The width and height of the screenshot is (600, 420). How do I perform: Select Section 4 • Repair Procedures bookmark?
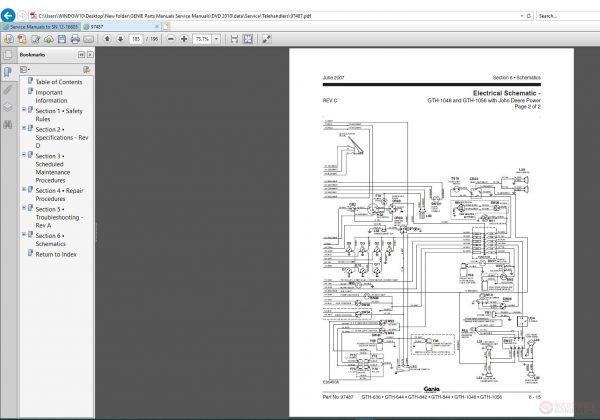tap(59, 195)
